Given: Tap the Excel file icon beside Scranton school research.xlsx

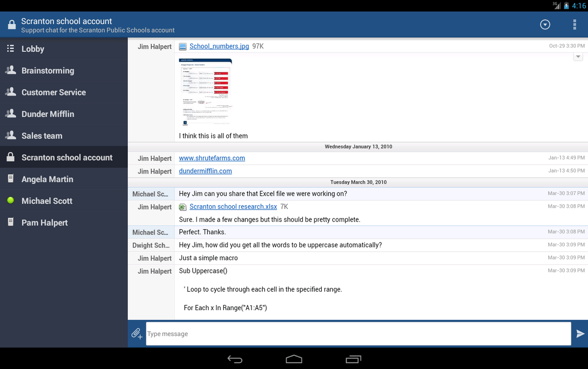Looking at the screenshot, I should [183, 207].
